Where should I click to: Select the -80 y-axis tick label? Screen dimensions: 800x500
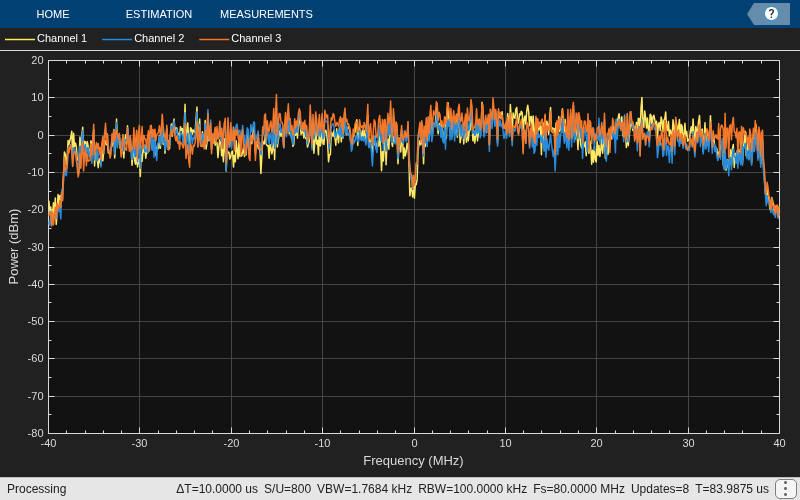point(36,433)
